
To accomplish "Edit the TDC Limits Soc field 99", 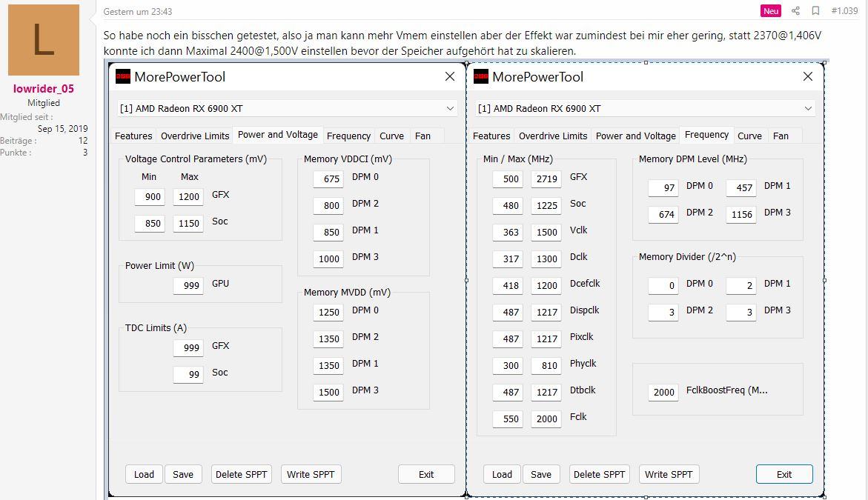I will 188,375.
